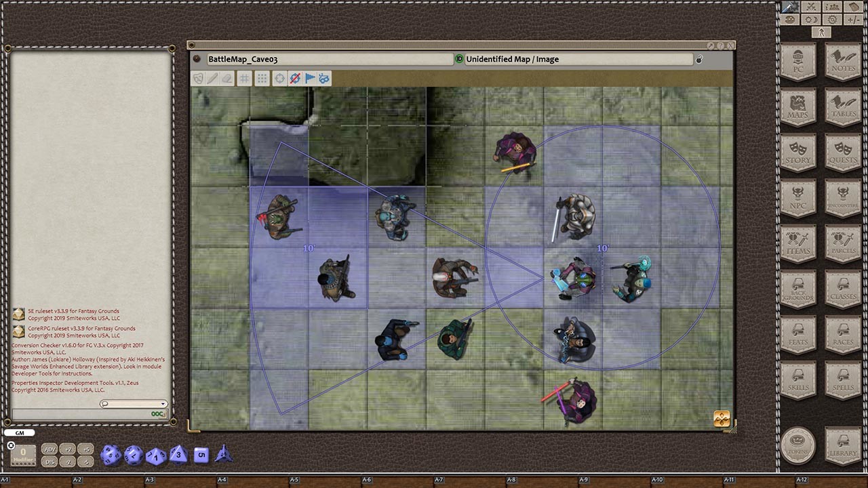Open the STORY sidebar panel
The width and height of the screenshot is (868, 488).
pyautogui.click(x=798, y=152)
